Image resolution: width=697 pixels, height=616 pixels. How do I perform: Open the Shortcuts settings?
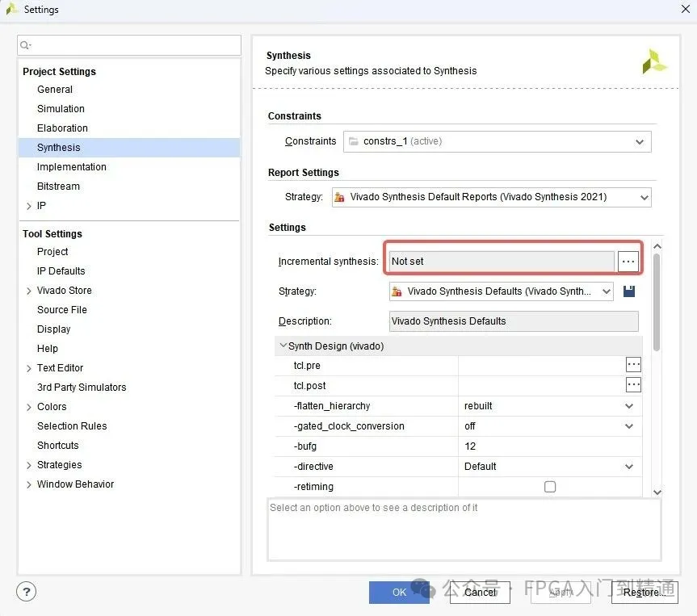coord(58,446)
